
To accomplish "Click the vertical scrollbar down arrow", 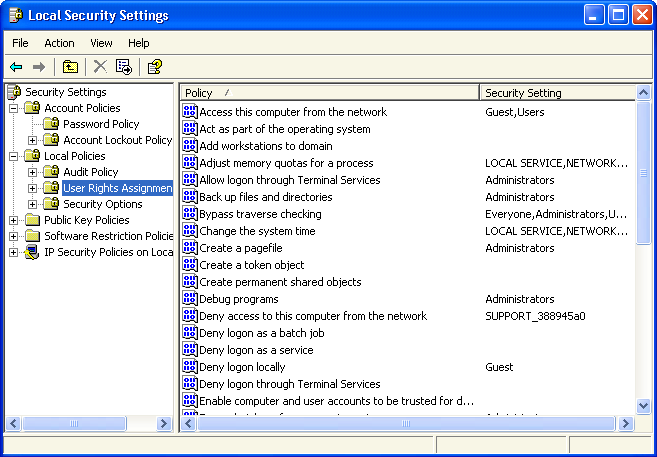I will (643, 406).
